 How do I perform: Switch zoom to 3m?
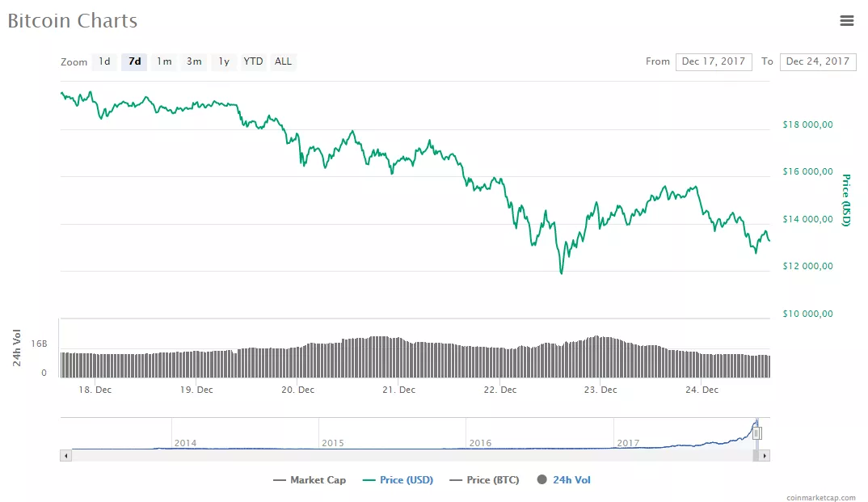[x=194, y=61]
